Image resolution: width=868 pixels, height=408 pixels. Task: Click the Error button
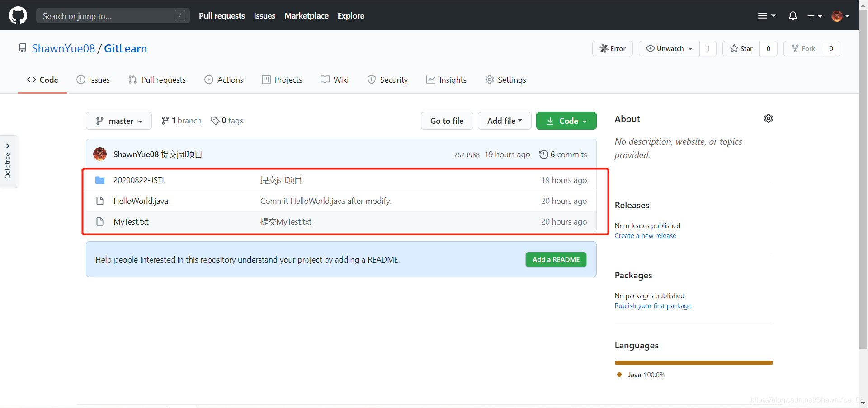(x=612, y=48)
